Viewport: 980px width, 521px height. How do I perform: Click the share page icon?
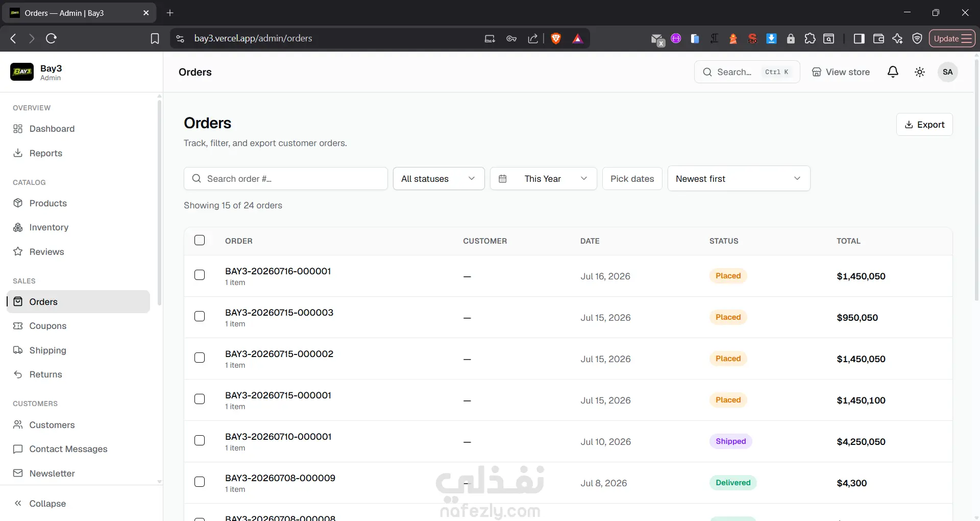pyautogui.click(x=533, y=38)
